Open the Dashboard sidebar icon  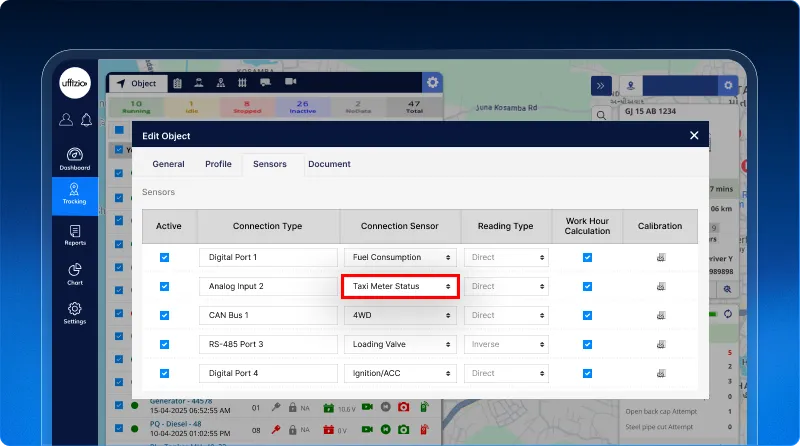tap(74, 159)
